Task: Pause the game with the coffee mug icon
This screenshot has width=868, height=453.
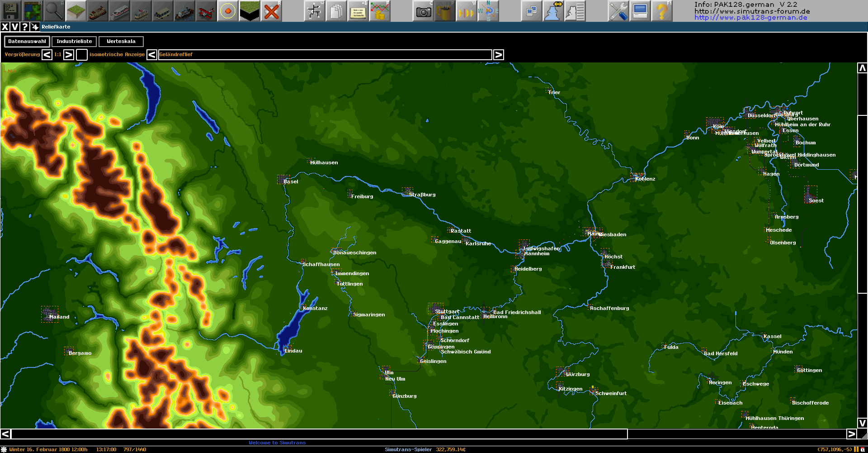Action: (x=445, y=11)
